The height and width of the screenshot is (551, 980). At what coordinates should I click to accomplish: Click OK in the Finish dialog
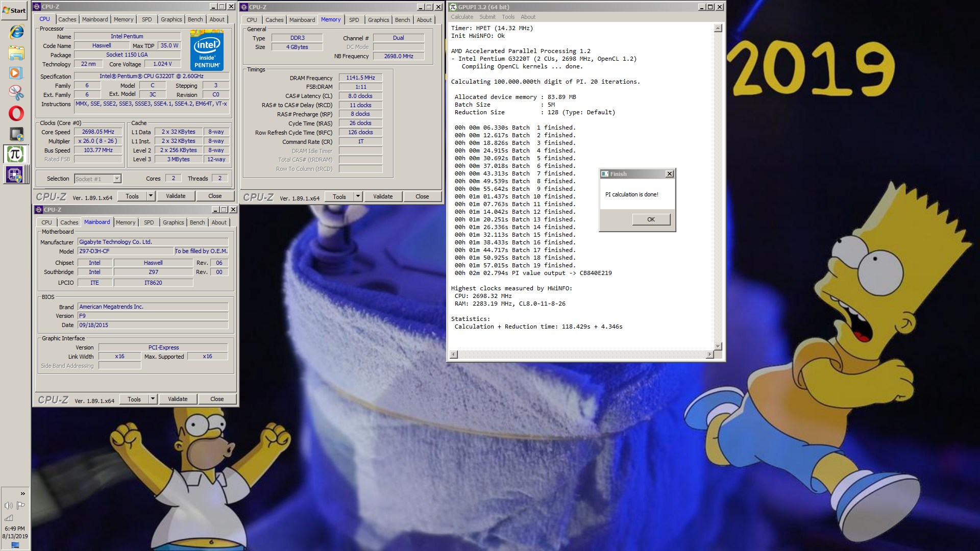coord(651,219)
